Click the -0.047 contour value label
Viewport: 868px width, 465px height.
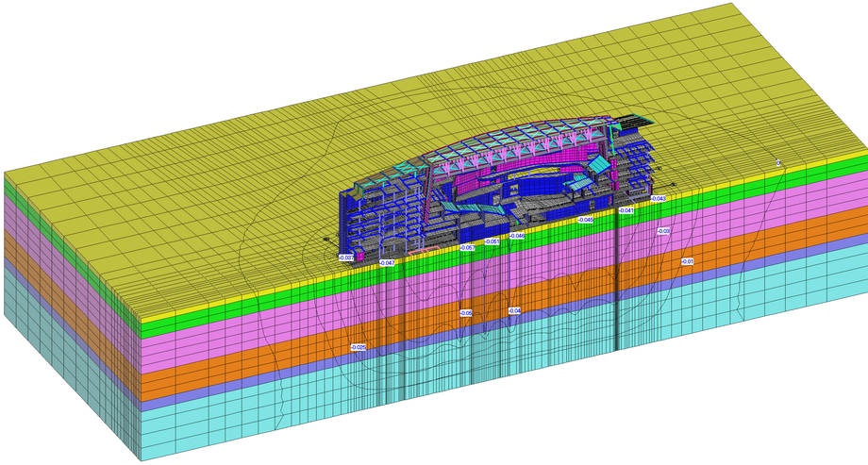pos(386,262)
